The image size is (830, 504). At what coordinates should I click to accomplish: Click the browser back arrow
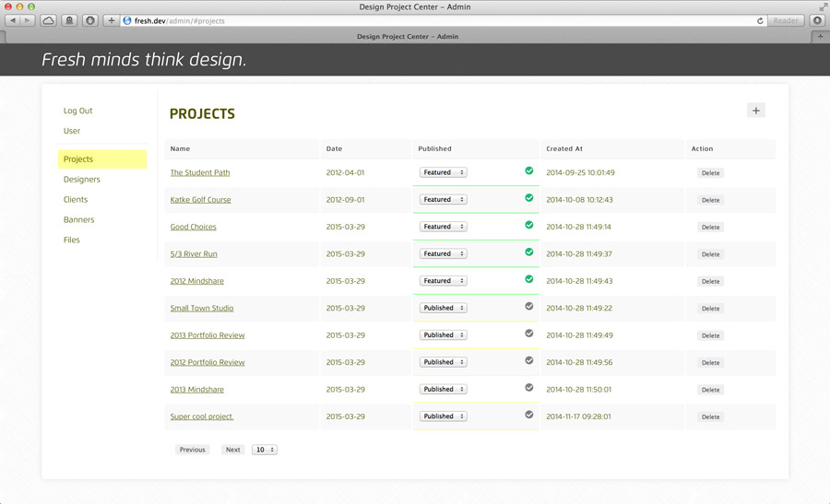click(13, 20)
